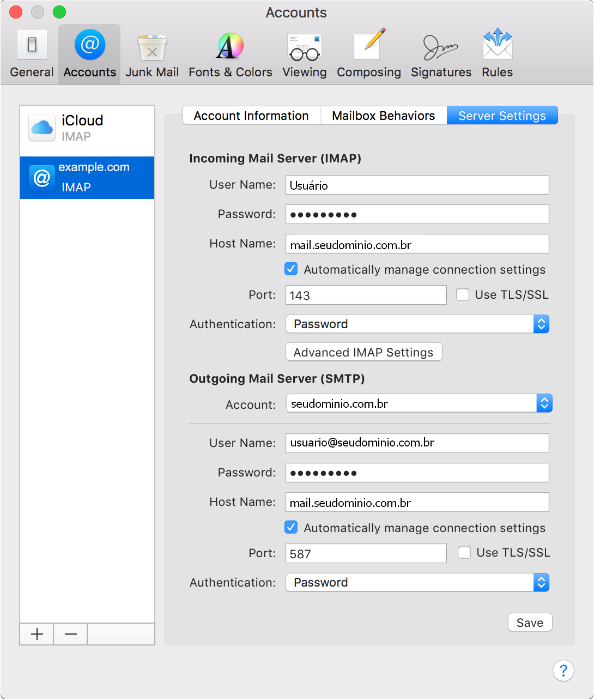Open the Rules preferences pane

click(x=497, y=54)
